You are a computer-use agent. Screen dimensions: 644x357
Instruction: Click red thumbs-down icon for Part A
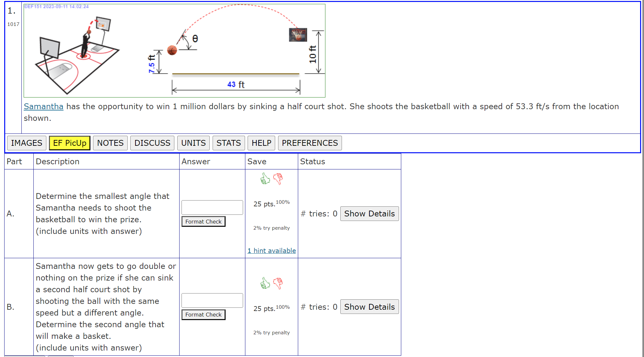coord(278,178)
